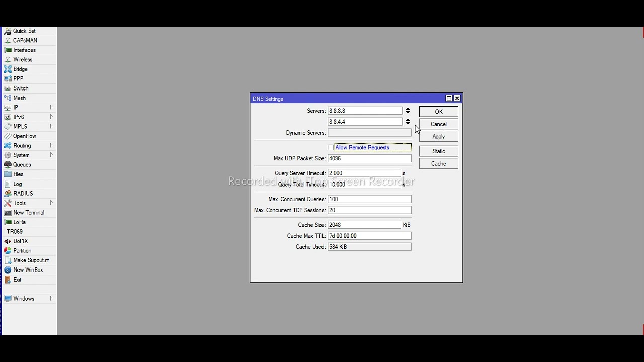Expand the Windows submenu arrow
644x362 pixels.
tap(51, 298)
